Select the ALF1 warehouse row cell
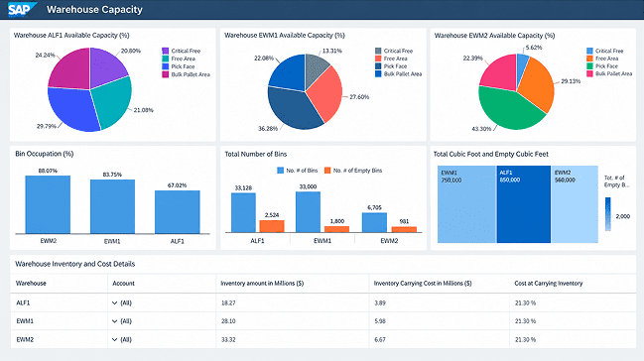This screenshot has width=644, height=361. [59, 303]
